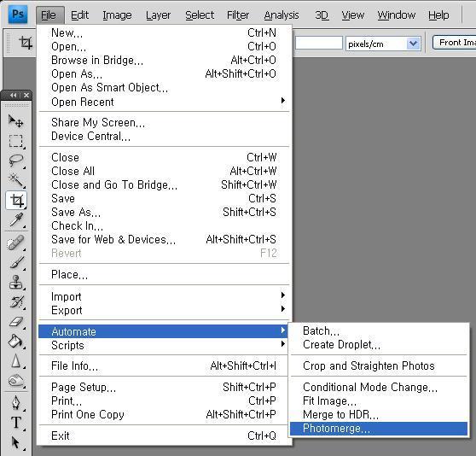The image size is (476, 456).
Task: Select the Eraser tool
Action: pyautogui.click(x=16, y=321)
